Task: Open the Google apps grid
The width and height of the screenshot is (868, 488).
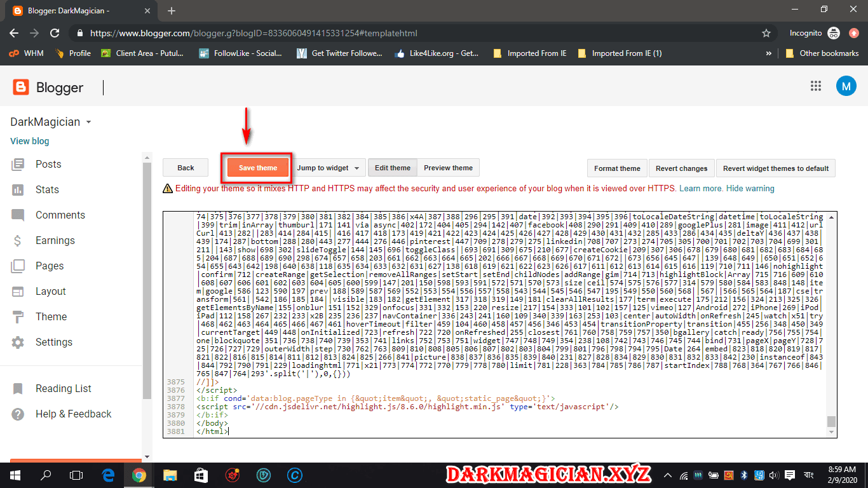Action: coord(816,86)
